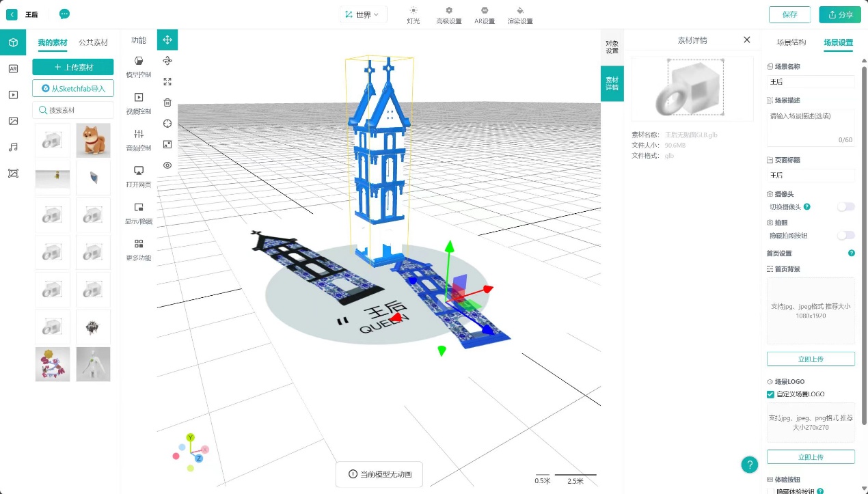The height and width of the screenshot is (494, 868).
Task: Click the 上传素材 upload button
Action: pyautogui.click(x=73, y=67)
